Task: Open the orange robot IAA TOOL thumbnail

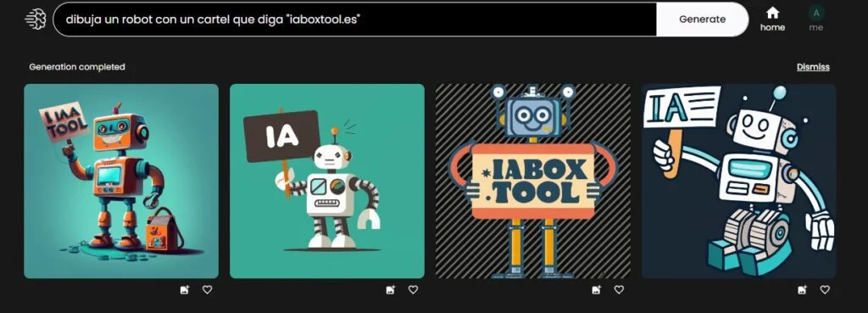Action: (x=121, y=182)
